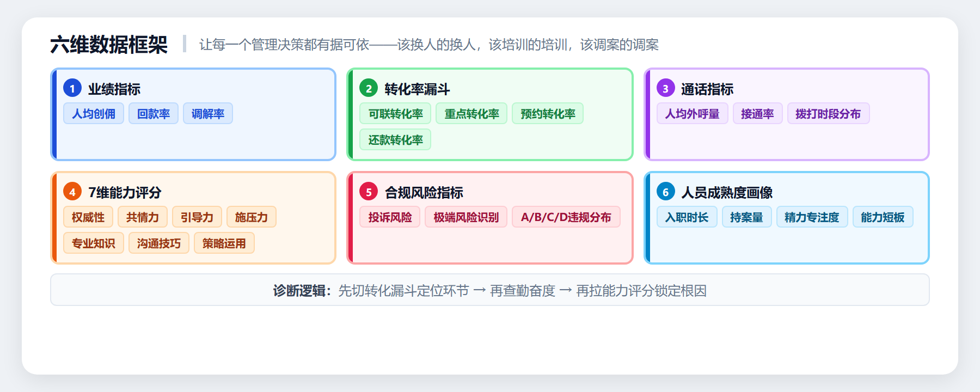Click the green number 2 badge
This screenshot has height=392, width=980.
click(369, 88)
